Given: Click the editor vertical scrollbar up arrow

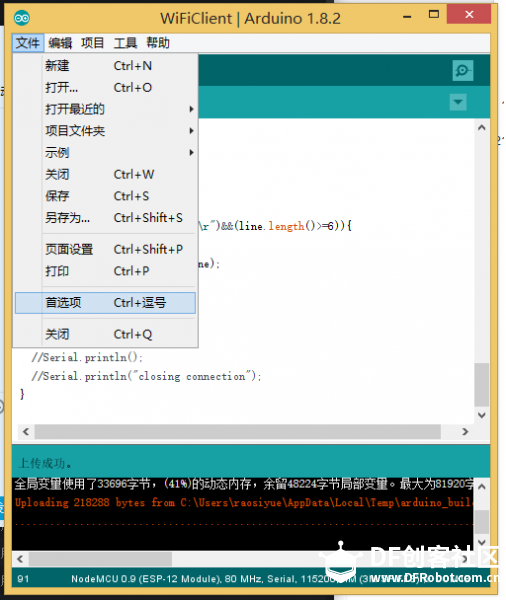Looking at the screenshot, I should [482, 127].
